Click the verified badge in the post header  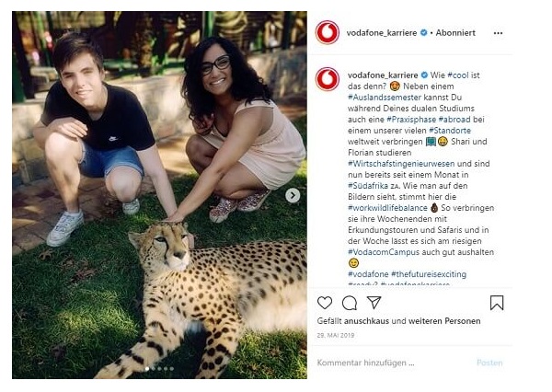pyautogui.click(x=424, y=32)
